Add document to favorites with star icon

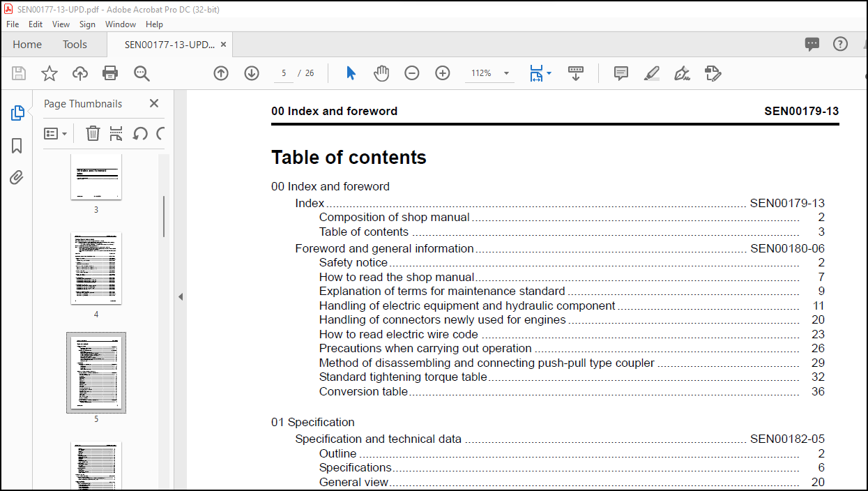(x=50, y=73)
